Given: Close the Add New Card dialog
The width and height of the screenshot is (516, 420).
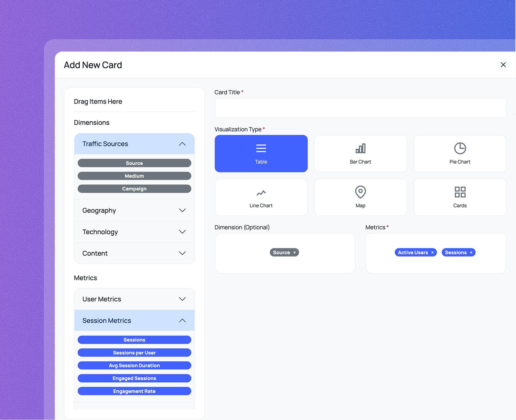Looking at the screenshot, I should (503, 65).
